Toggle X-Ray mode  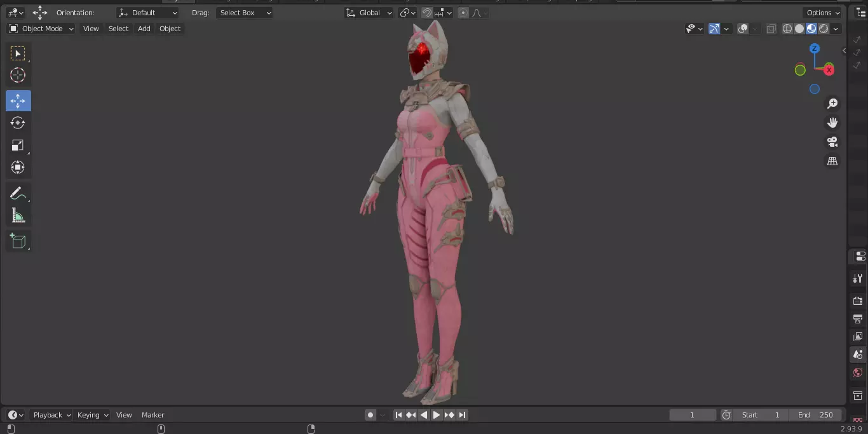tap(771, 29)
